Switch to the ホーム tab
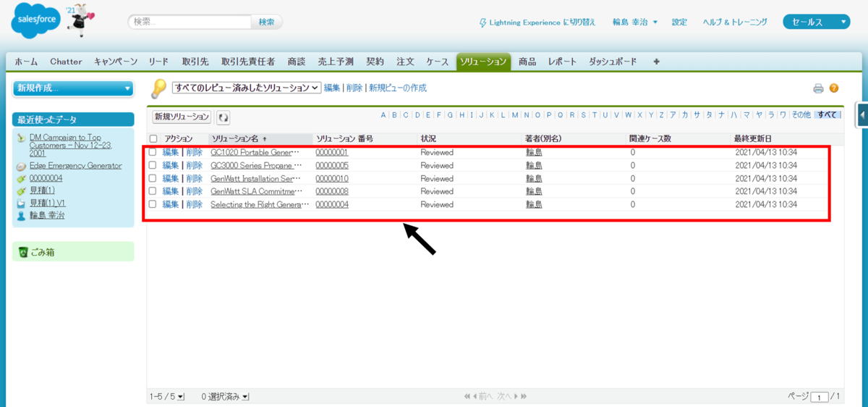Image resolution: width=868 pixels, height=407 pixels. click(27, 62)
